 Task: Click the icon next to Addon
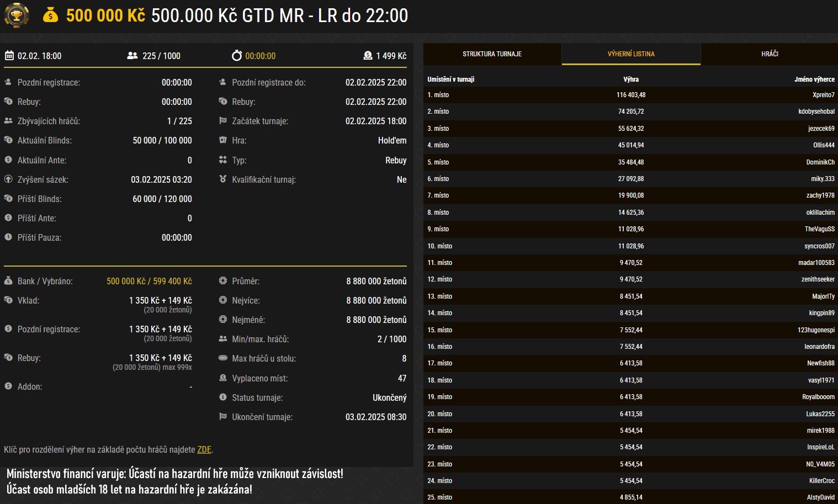(8, 386)
